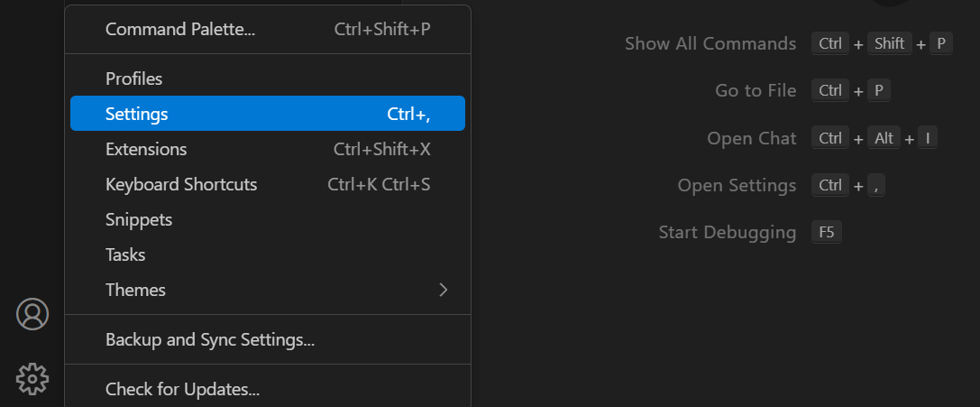Click the Start Debugging label

coord(728,232)
